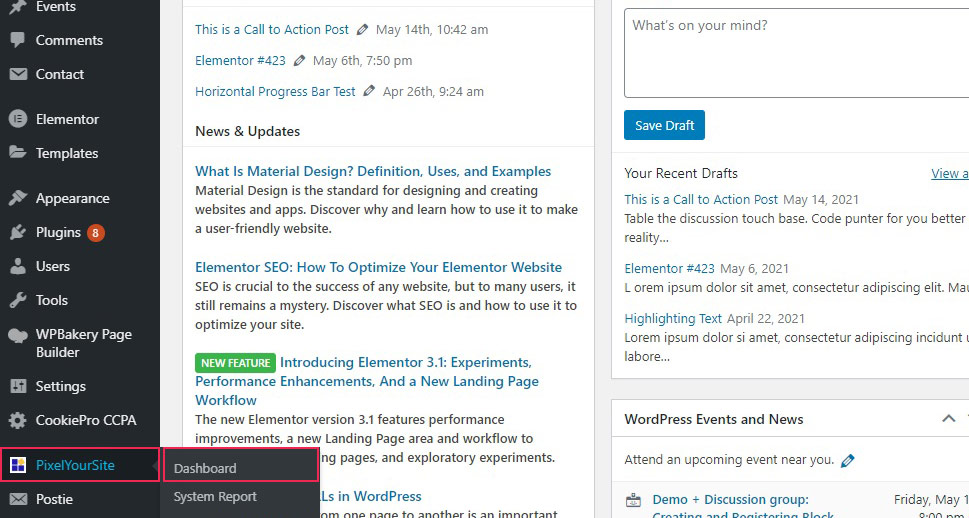Click the WPBakery Page Builder cloud icon
Viewport: 969px width, 518px height.
tap(18, 335)
